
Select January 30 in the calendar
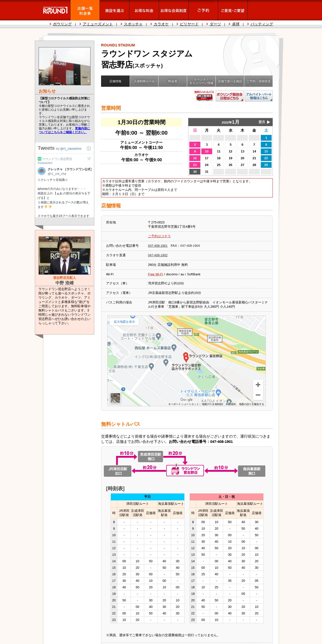195,172
